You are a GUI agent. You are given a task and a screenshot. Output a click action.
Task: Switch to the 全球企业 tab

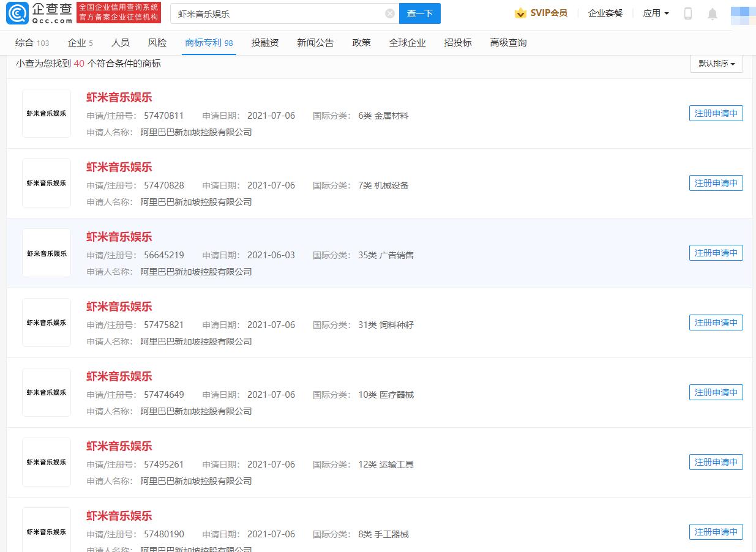408,43
